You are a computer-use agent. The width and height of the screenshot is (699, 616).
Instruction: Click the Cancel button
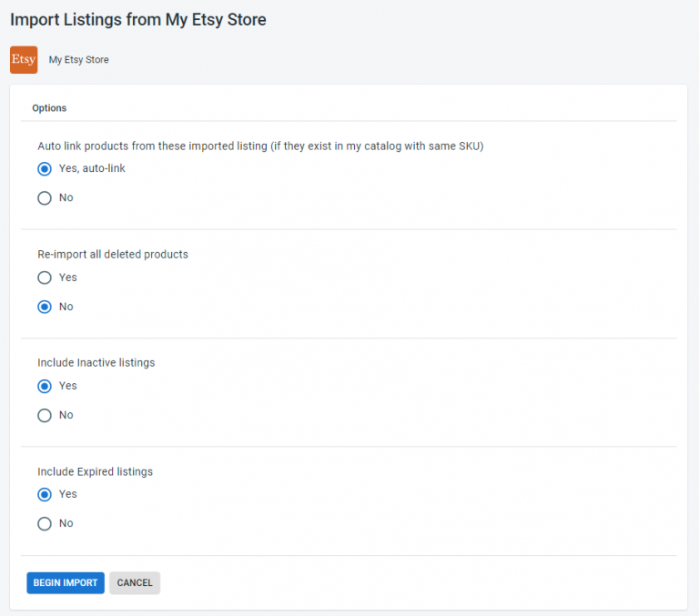point(135,583)
